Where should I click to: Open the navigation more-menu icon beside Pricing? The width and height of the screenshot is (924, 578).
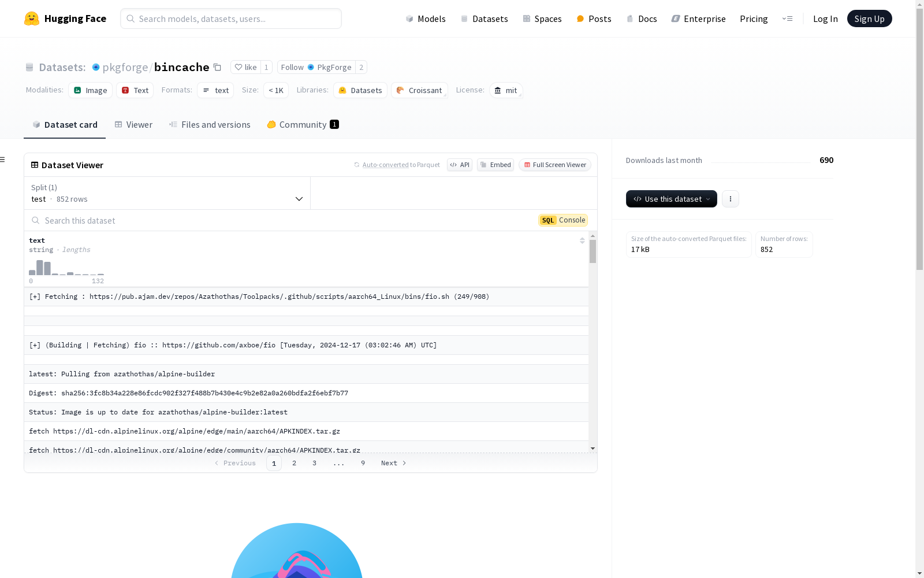coord(787,18)
